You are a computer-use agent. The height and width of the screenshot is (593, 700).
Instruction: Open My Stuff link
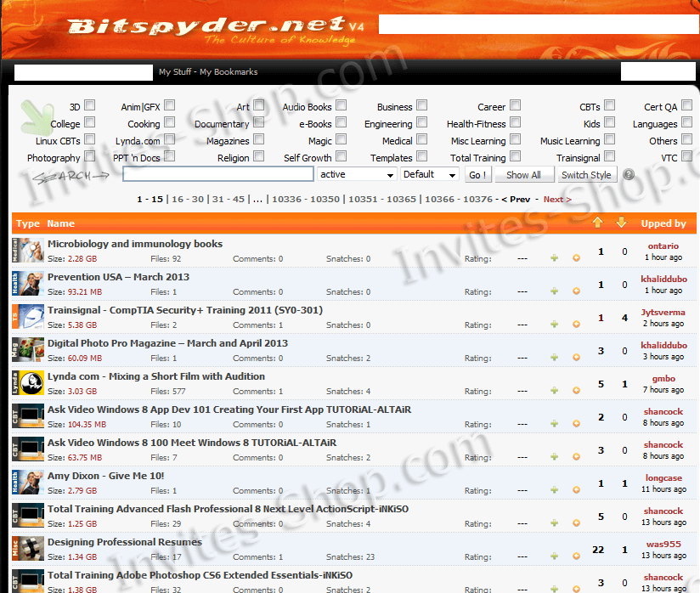(175, 71)
